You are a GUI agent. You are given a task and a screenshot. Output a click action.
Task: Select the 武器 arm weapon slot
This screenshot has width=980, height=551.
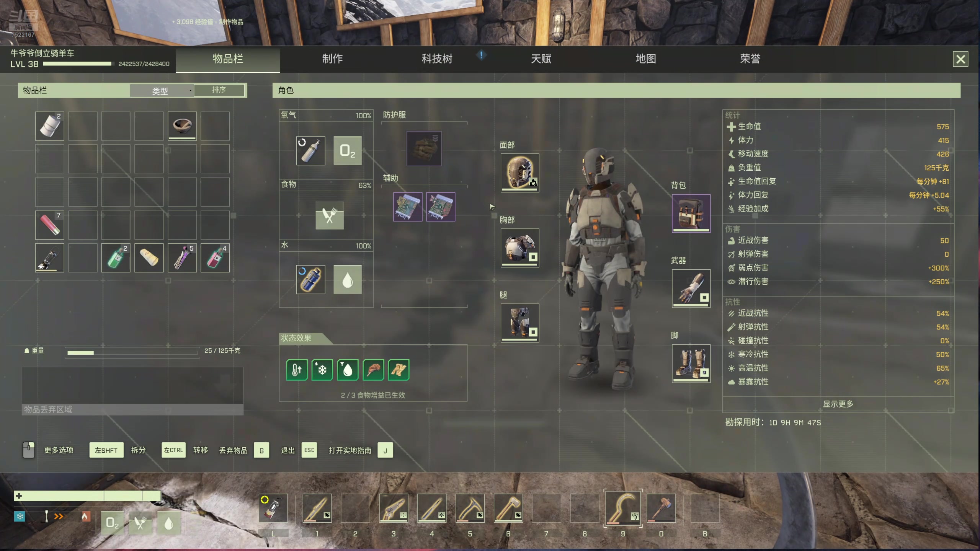[691, 289]
